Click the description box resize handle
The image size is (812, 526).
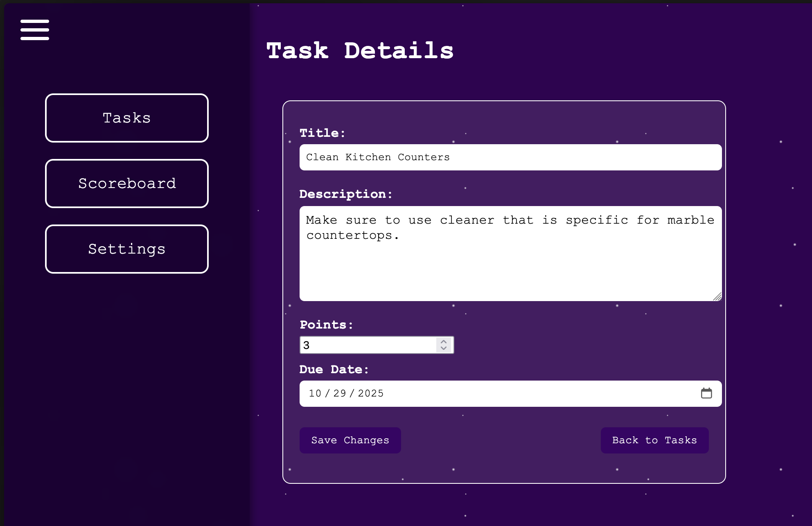click(x=717, y=297)
